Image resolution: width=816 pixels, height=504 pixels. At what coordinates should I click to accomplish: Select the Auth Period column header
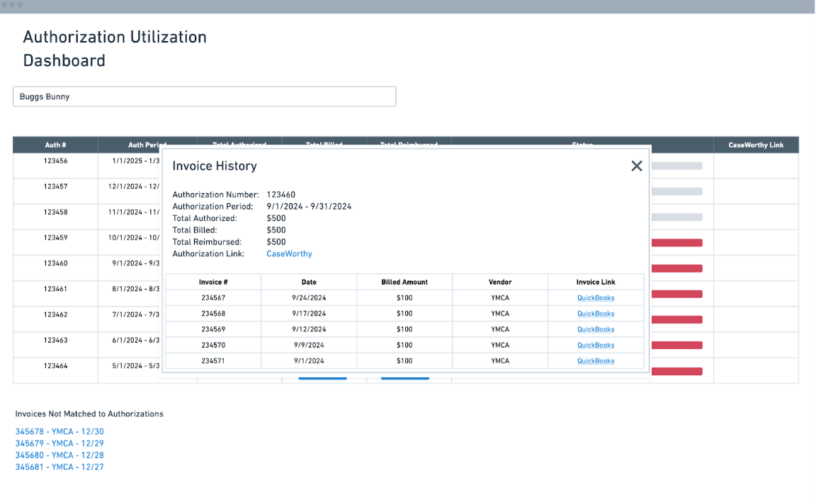[147, 145]
